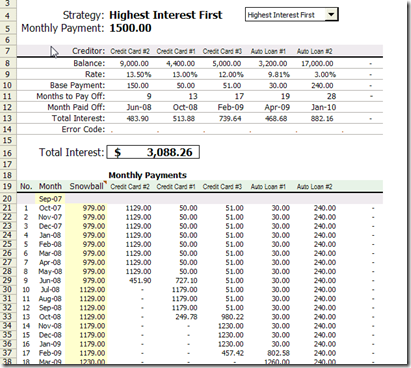This screenshot has height=368, width=411.
Task: Select the Auto Loan #2 creditor header in row 7
Action: pyautogui.click(x=314, y=51)
